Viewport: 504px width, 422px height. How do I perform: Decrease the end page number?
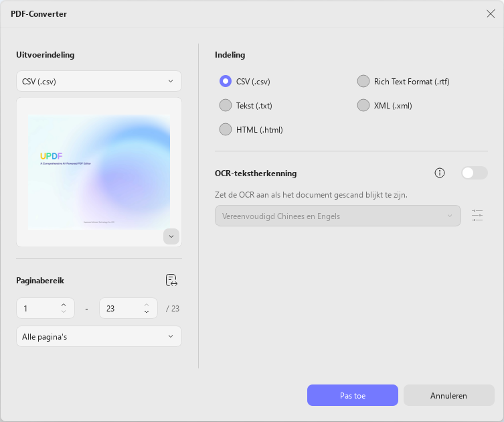(x=147, y=311)
